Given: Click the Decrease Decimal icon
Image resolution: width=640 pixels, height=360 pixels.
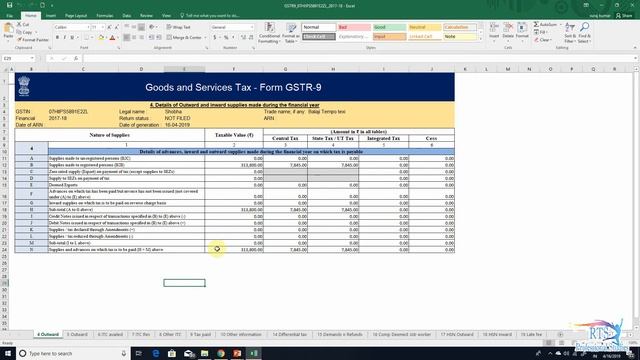Looking at the screenshot, I should [251, 38].
